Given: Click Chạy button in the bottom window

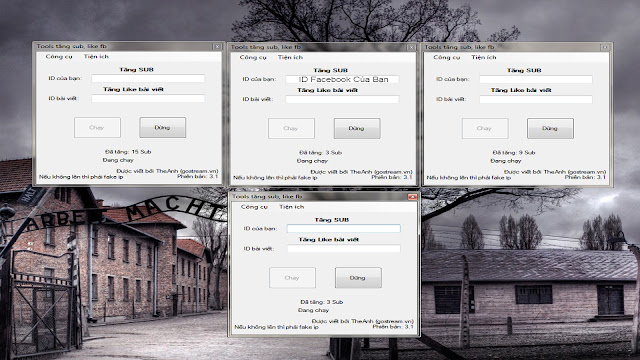Looking at the screenshot, I should coord(293,278).
